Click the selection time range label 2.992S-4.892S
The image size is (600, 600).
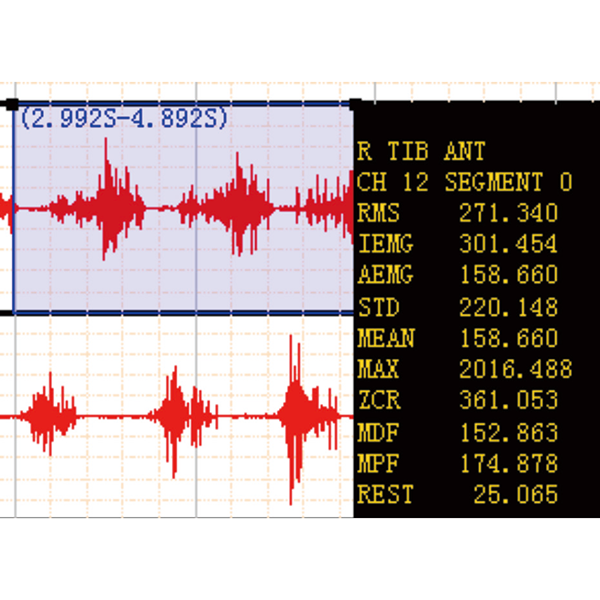point(123,118)
